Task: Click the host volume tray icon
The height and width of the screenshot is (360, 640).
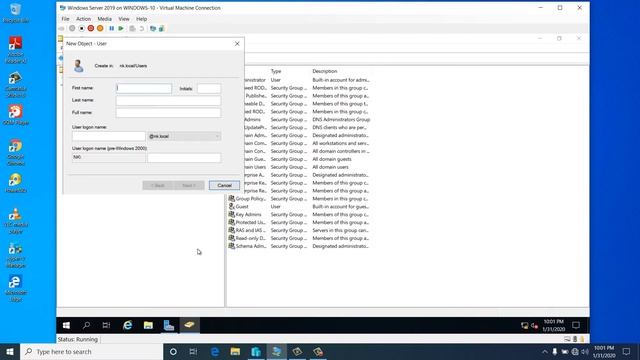Action: click(585, 351)
